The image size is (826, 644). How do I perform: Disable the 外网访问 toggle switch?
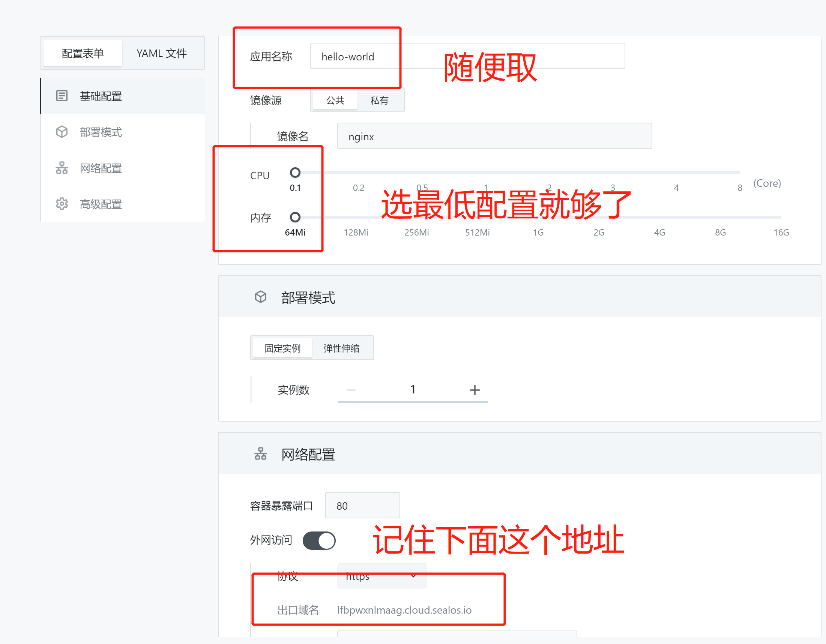click(319, 540)
